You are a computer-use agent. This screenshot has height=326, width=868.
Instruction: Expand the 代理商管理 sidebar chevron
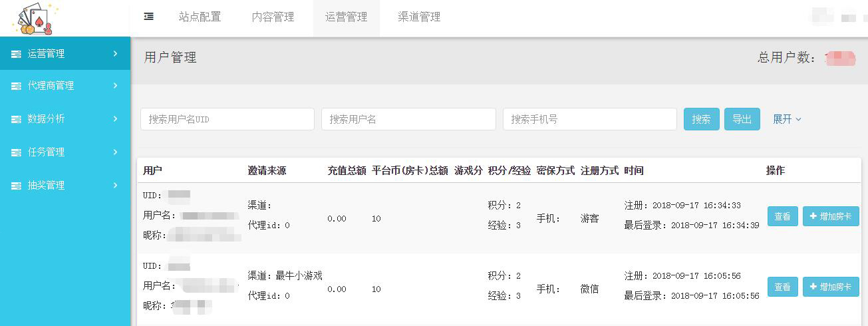point(115,86)
